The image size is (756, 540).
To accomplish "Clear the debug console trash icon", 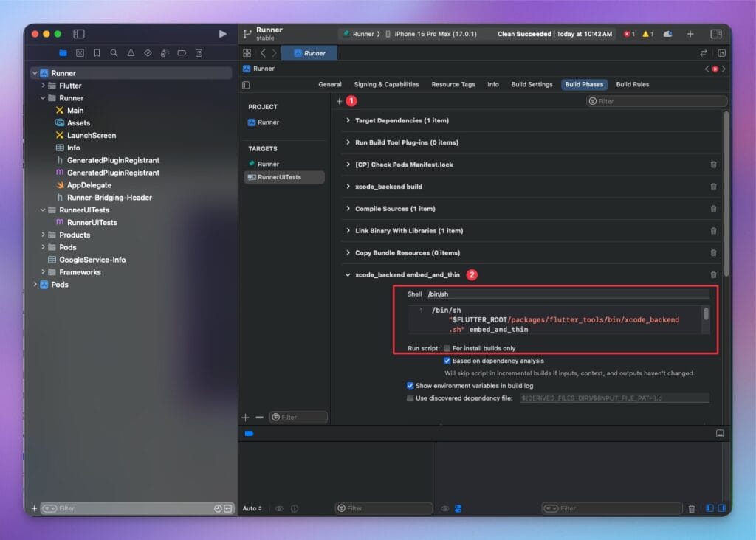I will 691,509.
